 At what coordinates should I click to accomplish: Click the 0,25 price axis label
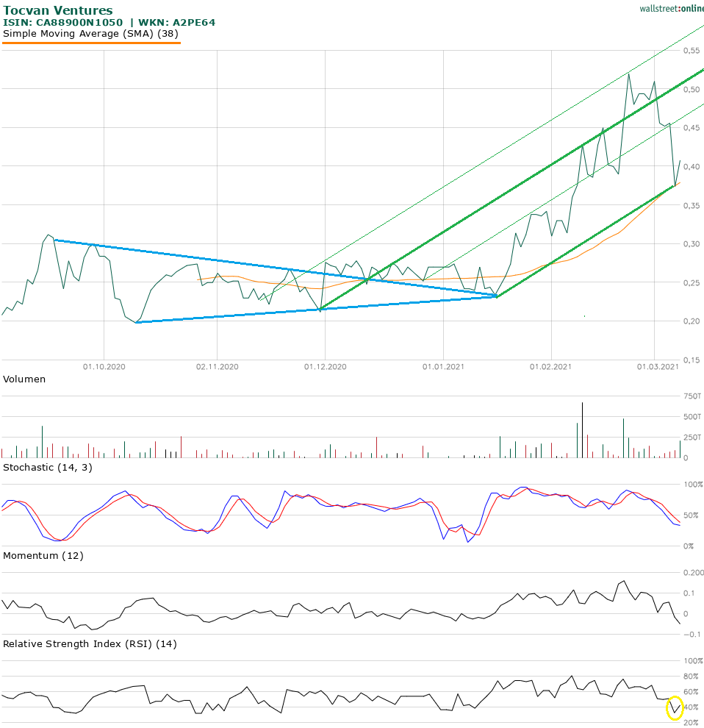click(x=691, y=282)
